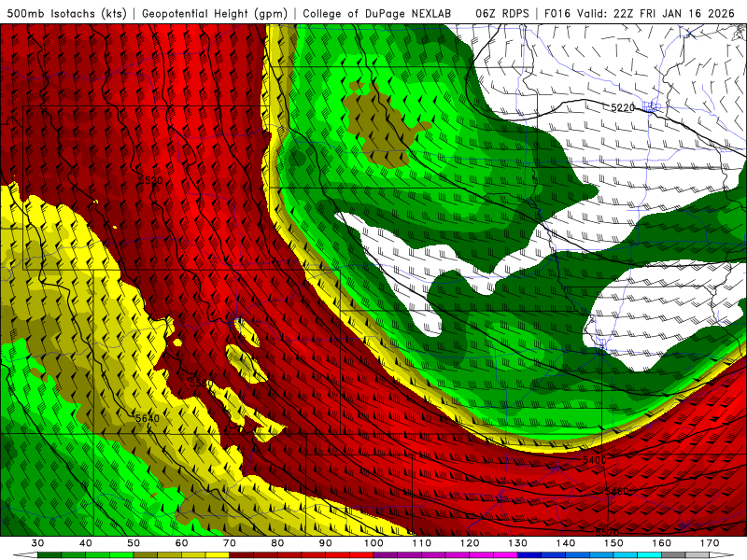The image size is (747, 560).
Task: Click the 90 value on the color scale
Action: point(325,543)
